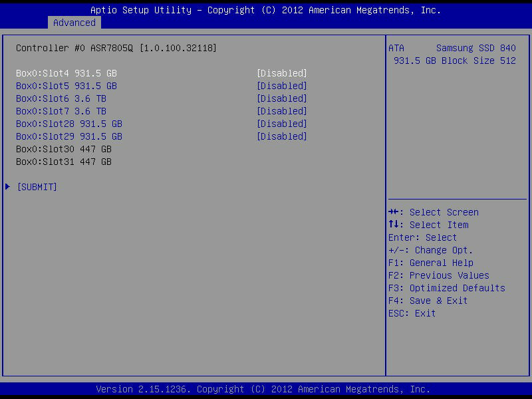Click the Version 2.15.1236 footer text
This screenshot has height=399, width=532.
[x=263, y=389]
